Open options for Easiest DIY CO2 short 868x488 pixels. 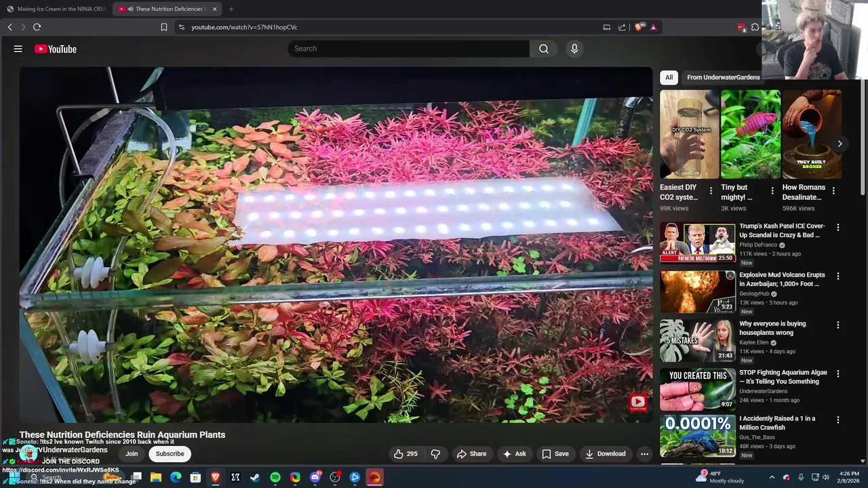711,191
